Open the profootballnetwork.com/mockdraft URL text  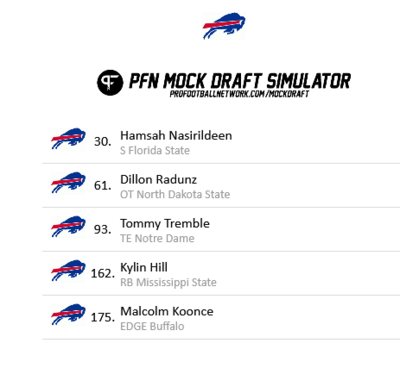pyautogui.click(x=239, y=94)
